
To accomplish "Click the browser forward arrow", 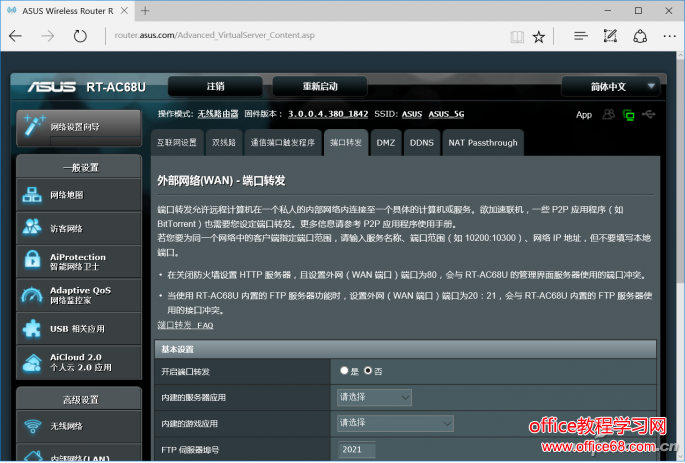I will 48,36.
